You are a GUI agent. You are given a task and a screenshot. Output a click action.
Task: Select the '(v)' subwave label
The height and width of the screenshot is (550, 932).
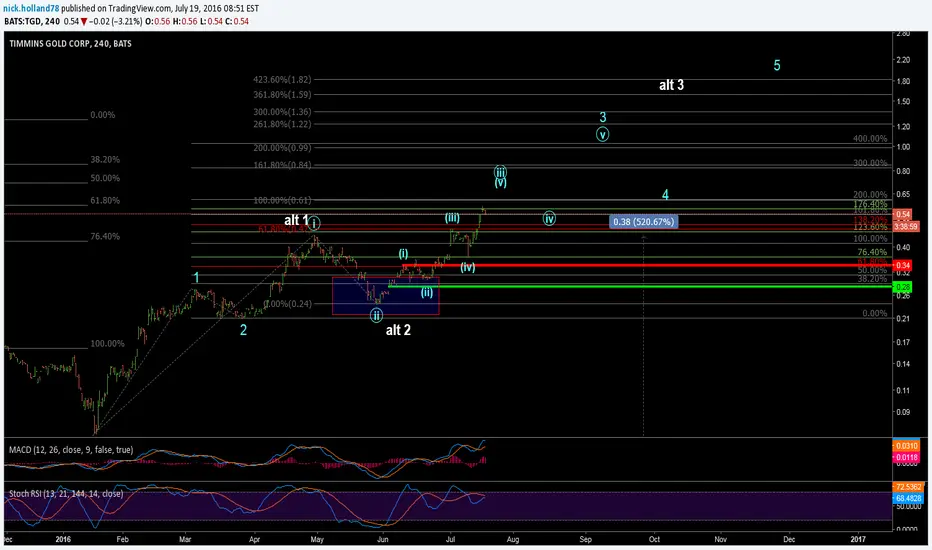click(x=500, y=183)
